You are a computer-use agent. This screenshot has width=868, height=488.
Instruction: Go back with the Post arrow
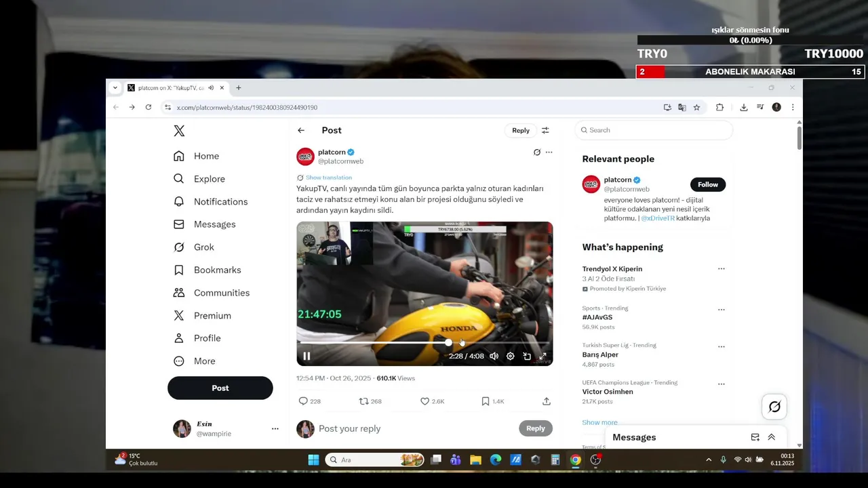[301, 130]
